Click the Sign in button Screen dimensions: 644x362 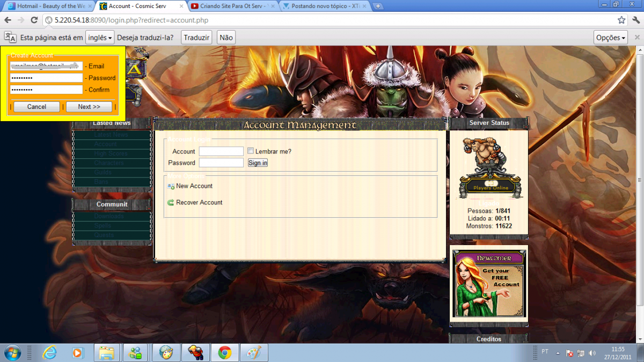[258, 162]
